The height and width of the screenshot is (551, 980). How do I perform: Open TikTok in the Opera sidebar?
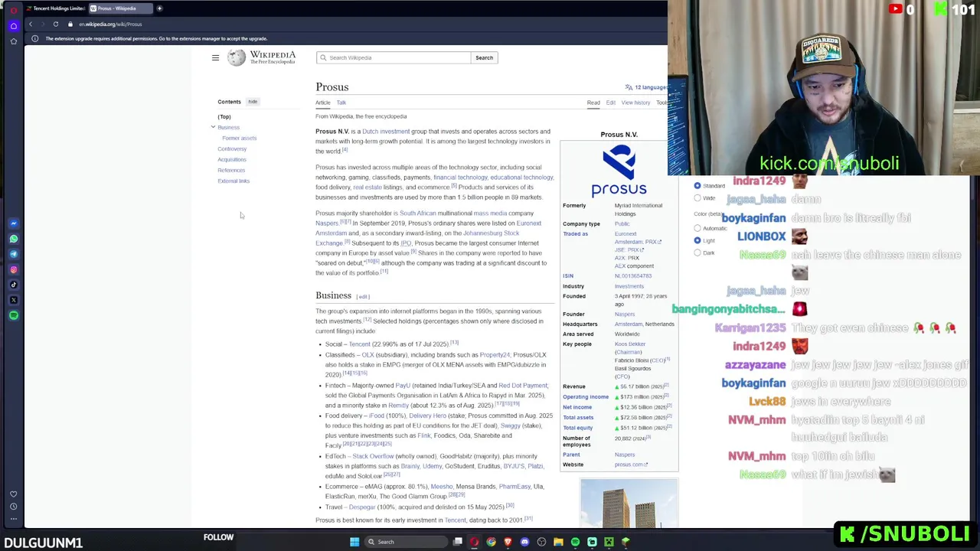(14, 285)
